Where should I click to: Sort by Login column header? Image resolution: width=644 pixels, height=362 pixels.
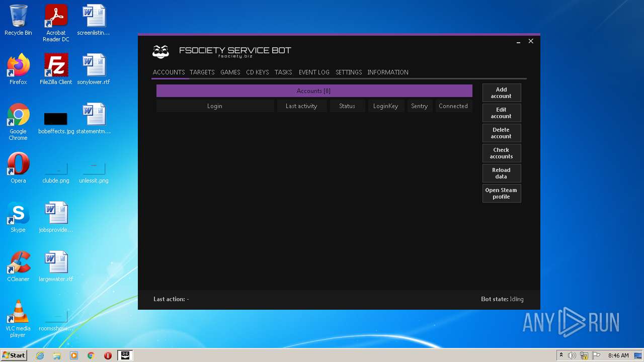[215, 106]
